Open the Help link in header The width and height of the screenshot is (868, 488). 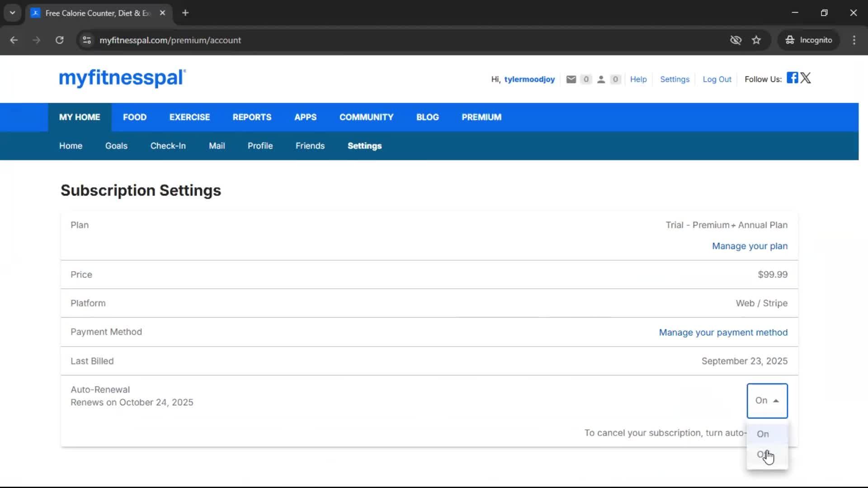638,80
